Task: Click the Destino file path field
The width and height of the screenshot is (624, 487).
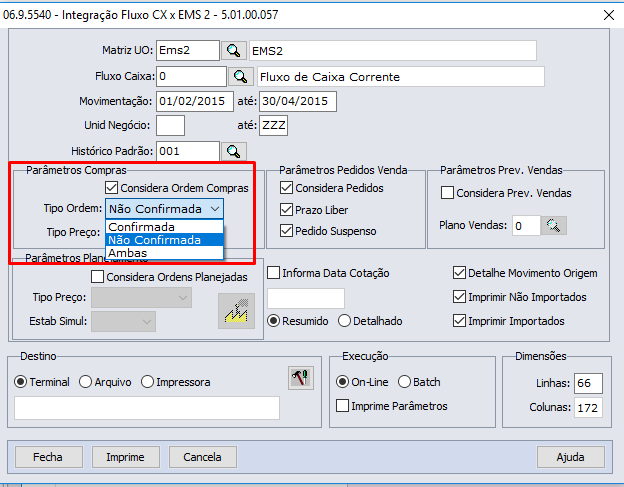Action: [x=147, y=407]
